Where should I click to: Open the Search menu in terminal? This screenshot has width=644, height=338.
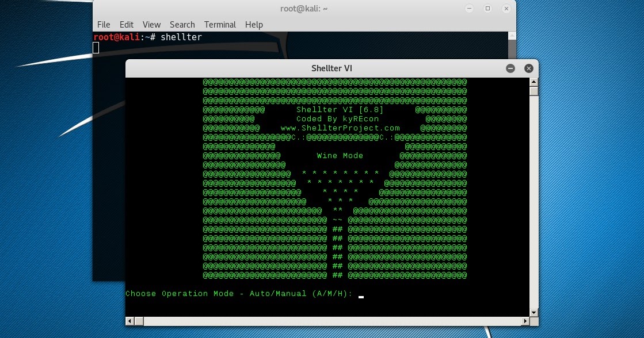point(182,25)
